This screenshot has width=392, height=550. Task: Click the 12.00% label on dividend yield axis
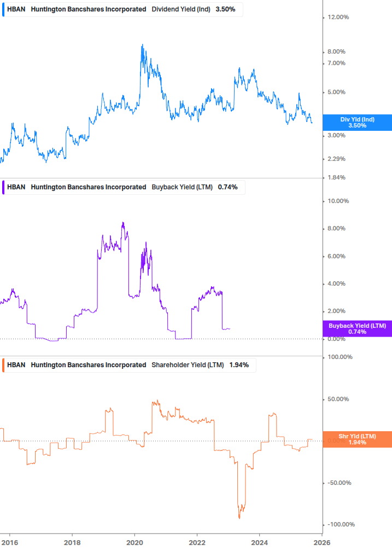(337, 18)
